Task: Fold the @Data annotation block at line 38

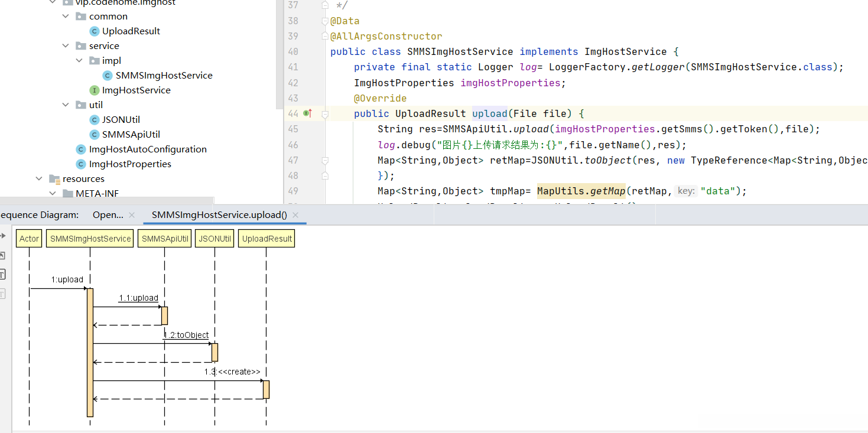Action: [x=324, y=21]
